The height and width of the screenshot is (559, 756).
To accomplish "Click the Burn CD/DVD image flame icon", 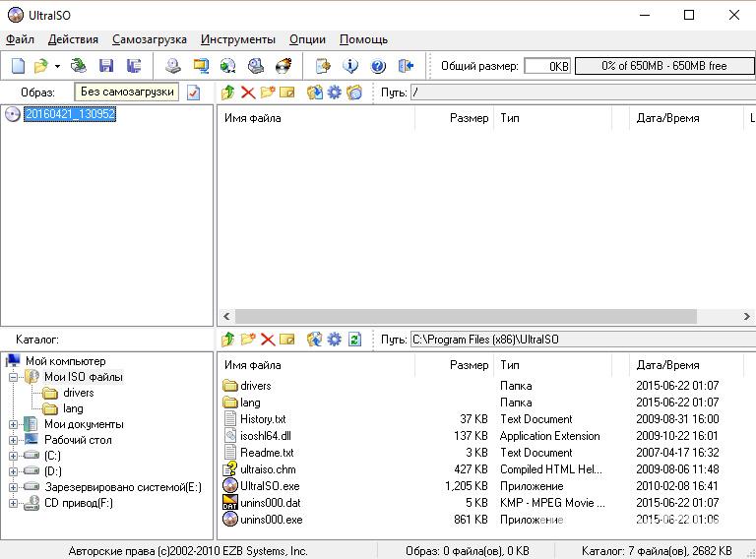I will pyautogui.click(x=283, y=66).
